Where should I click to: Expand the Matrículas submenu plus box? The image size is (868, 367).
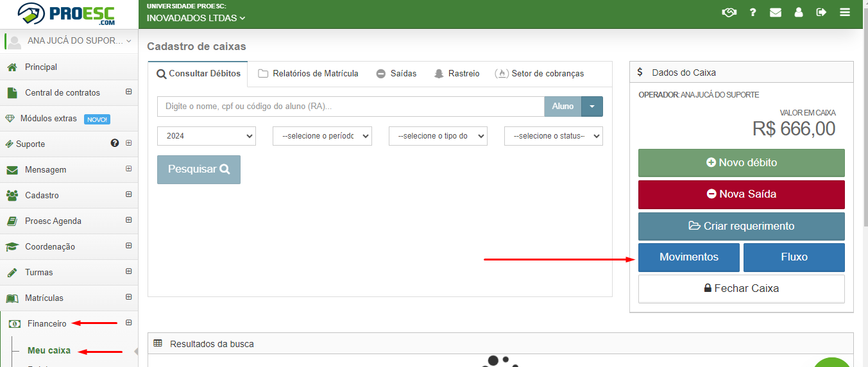pos(128,297)
